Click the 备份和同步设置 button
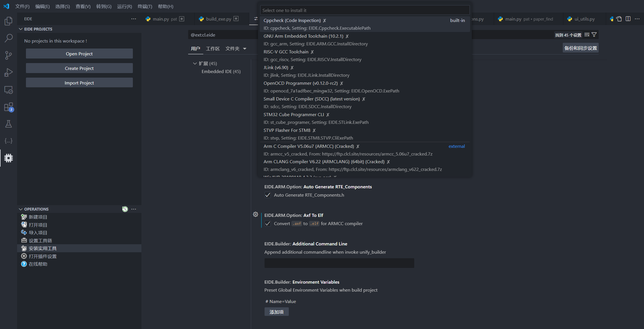The width and height of the screenshot is (644, 329). (580, 48)
